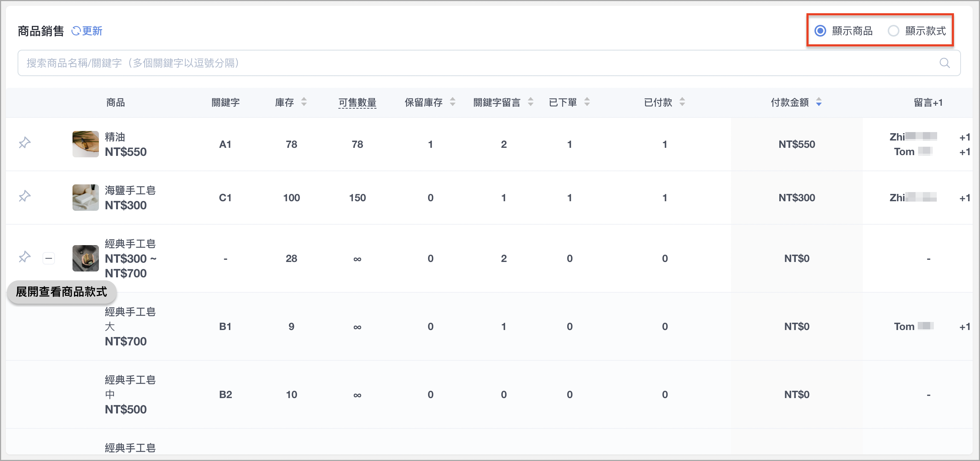Viewport: 980px width, 461px height.
Task: Click Tom commenter in 經典手工皂 大 row
Action: coord(913,326)
